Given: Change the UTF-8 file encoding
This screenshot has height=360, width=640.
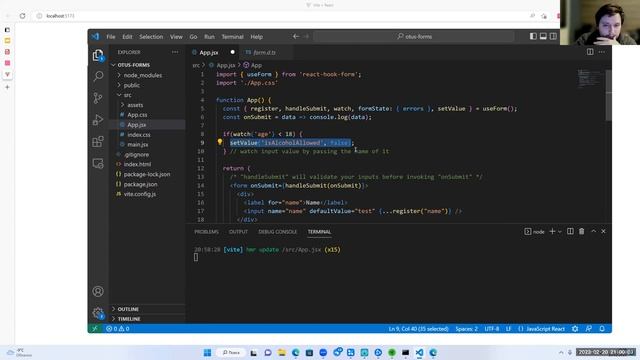Looking at the screenshot, I should point(492,329).
